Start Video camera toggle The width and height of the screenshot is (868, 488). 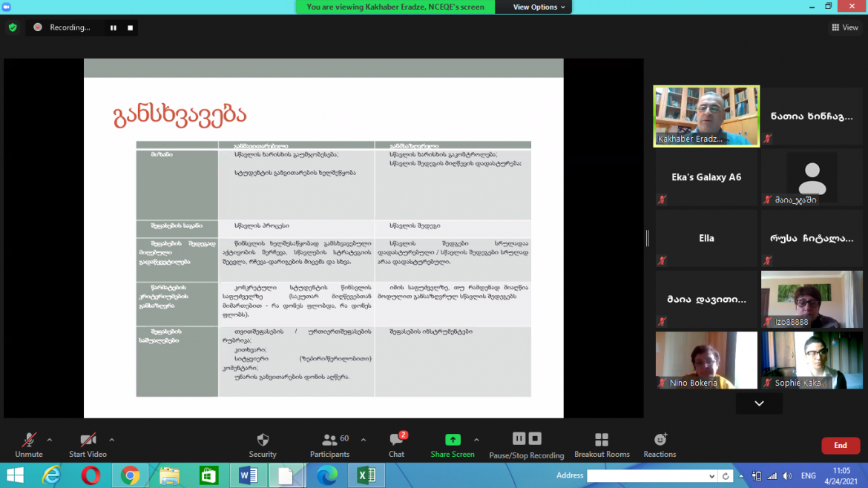tap(88, 440)
